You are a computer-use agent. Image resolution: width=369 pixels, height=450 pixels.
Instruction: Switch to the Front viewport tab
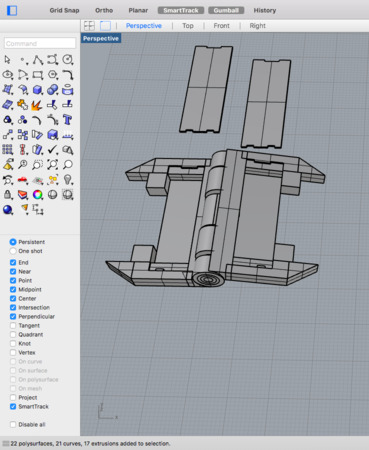pos(222,26)
